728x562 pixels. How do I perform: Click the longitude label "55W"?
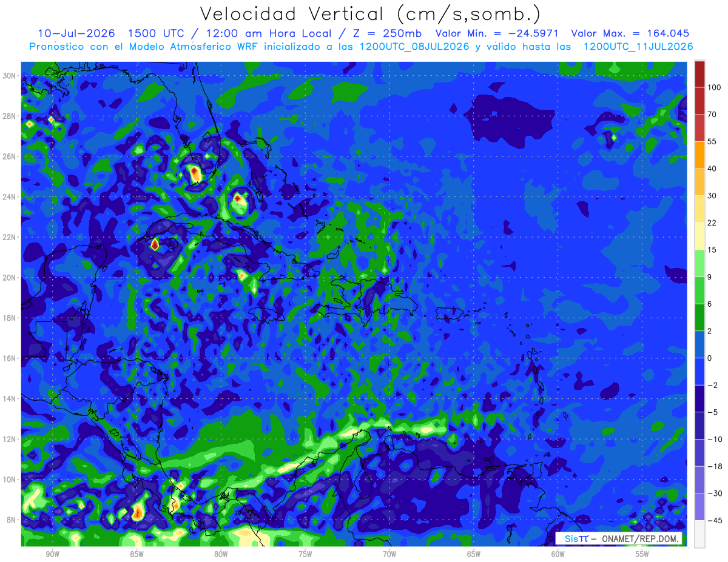point(642,554)
